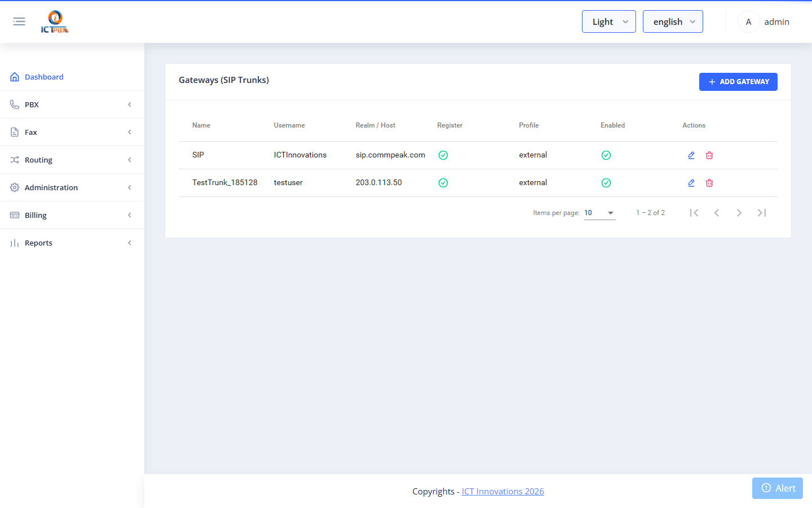
Task: Click the ICTInnovations username cell
Action: click(300, 155)
